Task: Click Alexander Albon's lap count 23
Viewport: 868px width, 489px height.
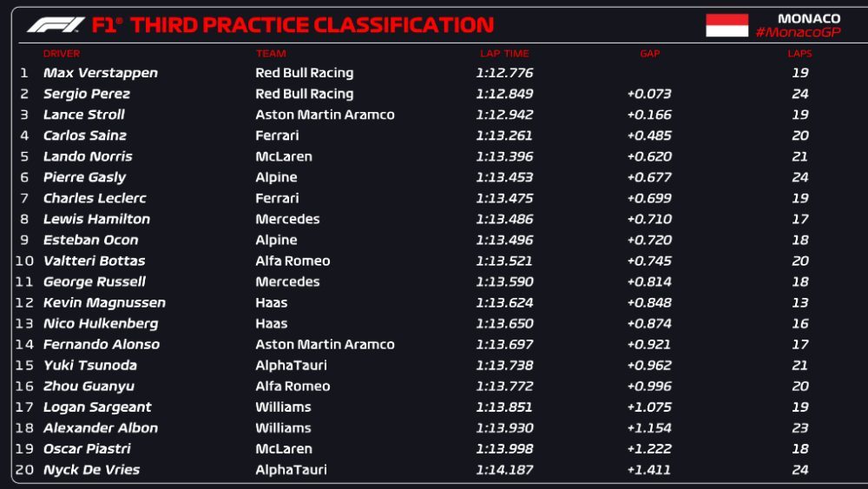Action: point(800,428)
